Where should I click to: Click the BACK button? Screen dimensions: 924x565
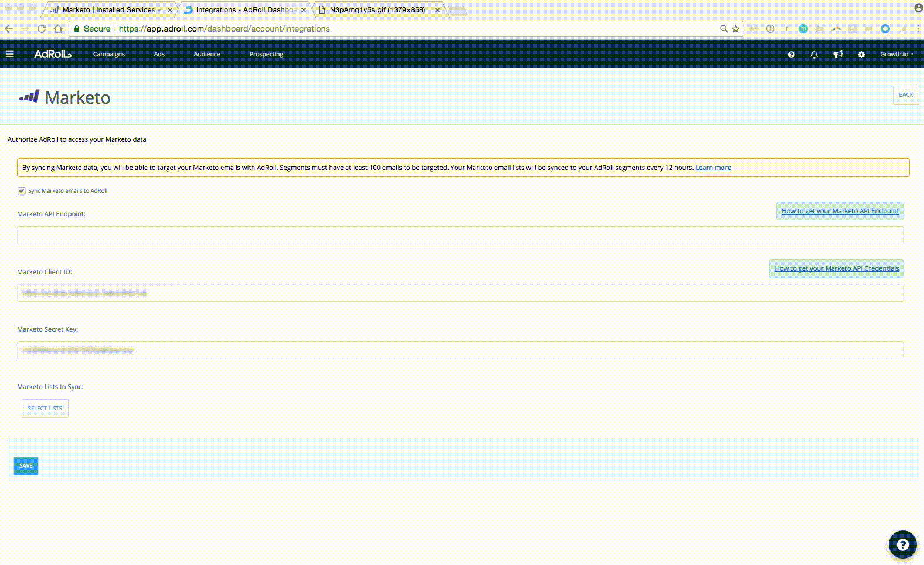pos(906,95)
